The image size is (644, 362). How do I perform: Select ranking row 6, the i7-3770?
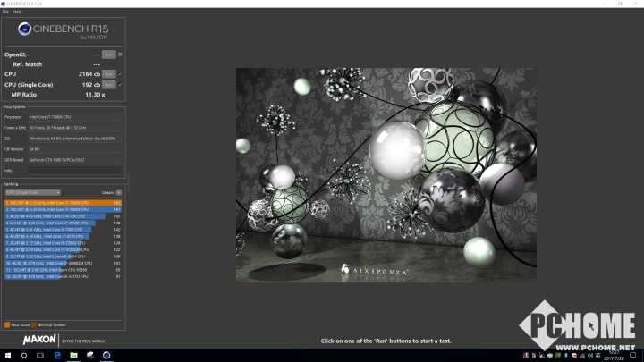[64, 236]
